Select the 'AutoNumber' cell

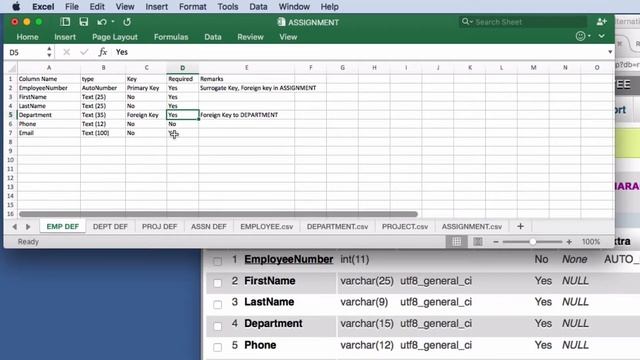[103, 88]
